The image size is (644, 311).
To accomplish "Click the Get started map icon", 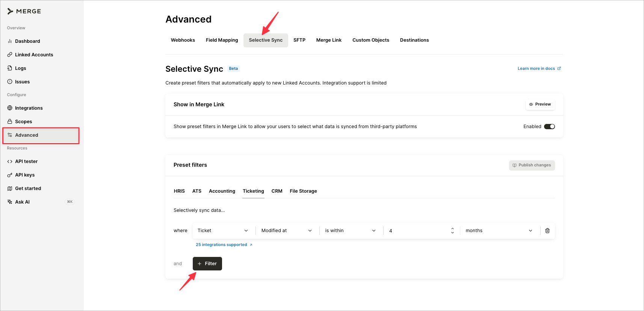I will click(x=10, y=189).
